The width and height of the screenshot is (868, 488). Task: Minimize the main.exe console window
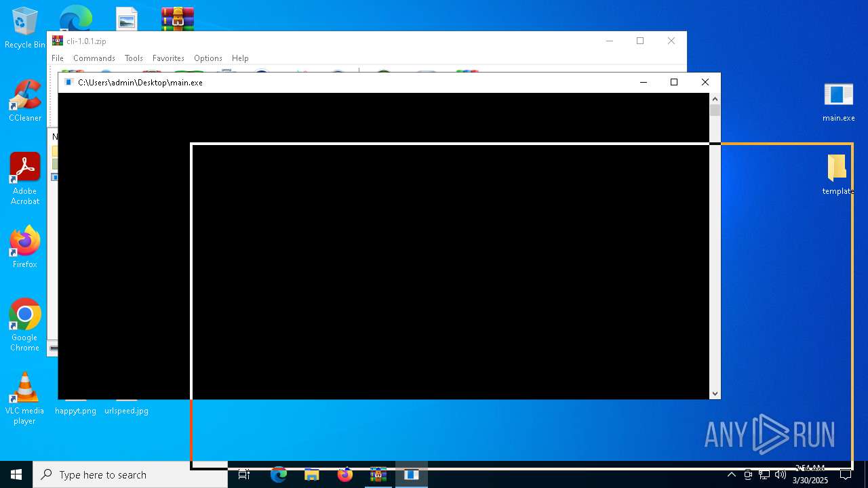pyautogui.click(x=644, y=82)
